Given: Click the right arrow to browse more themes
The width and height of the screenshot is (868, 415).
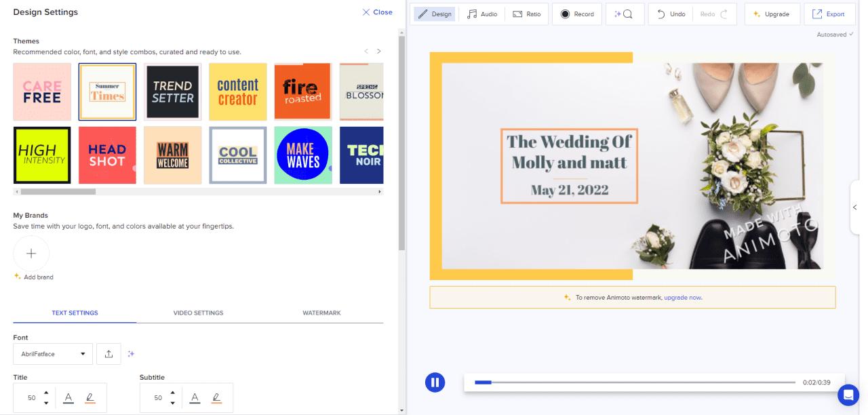Looking at the screenshot, I should (x=379, y=50).
